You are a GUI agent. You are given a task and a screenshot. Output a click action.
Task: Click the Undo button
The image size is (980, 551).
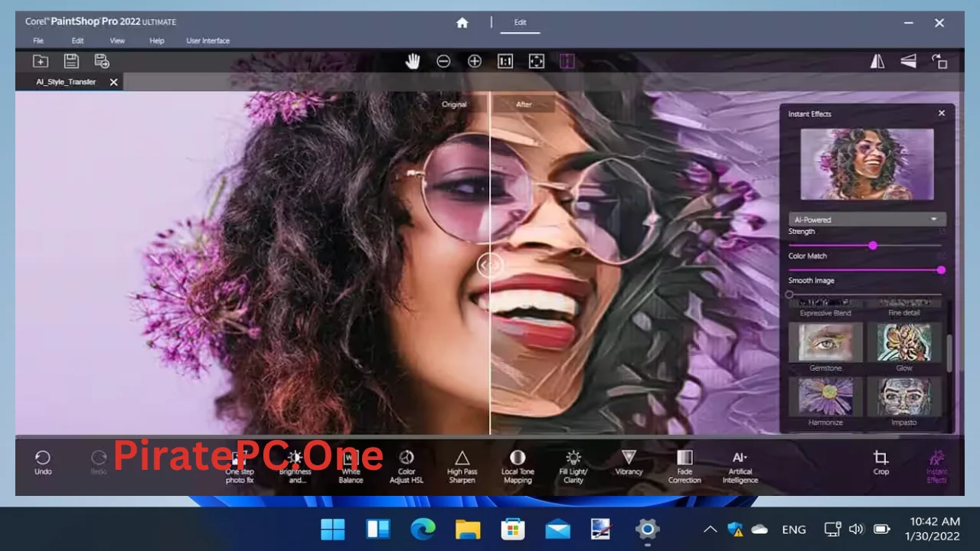(x=43, y=463)
